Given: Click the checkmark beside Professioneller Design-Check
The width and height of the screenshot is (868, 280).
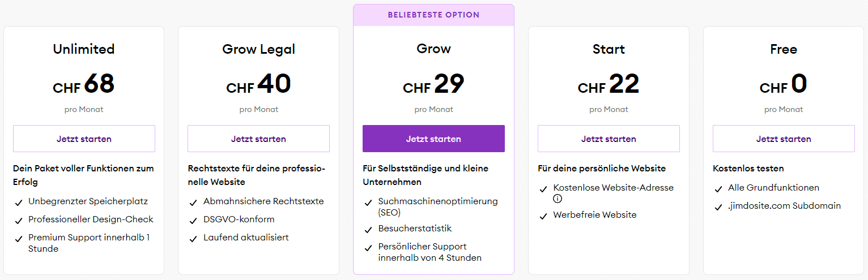Looking at the screenshot, I should click(x=18, y=220).
